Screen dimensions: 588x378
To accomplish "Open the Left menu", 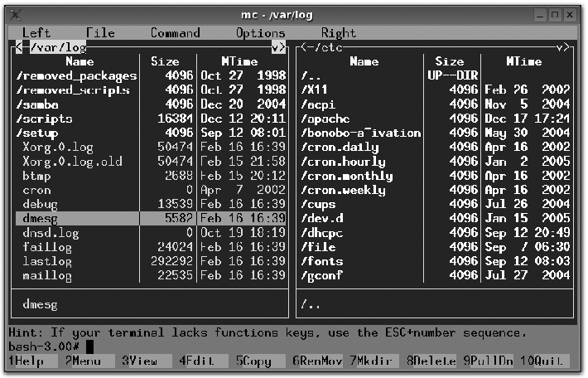I will pos(36,33).
